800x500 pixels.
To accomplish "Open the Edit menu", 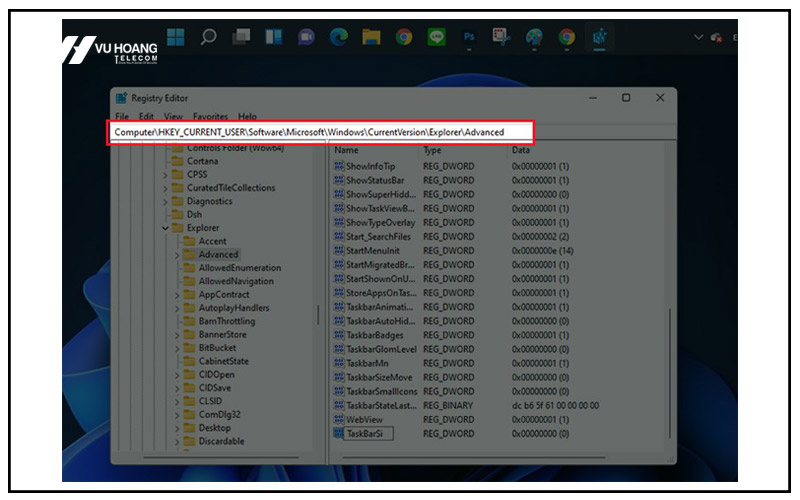I will click(x=146, y=117).
